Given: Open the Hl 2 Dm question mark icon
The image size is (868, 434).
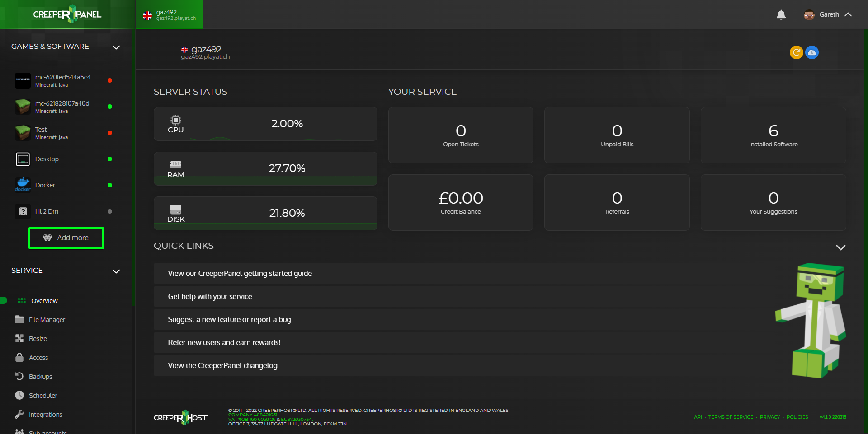Looking at the screenshot, I should click(23, 211).
